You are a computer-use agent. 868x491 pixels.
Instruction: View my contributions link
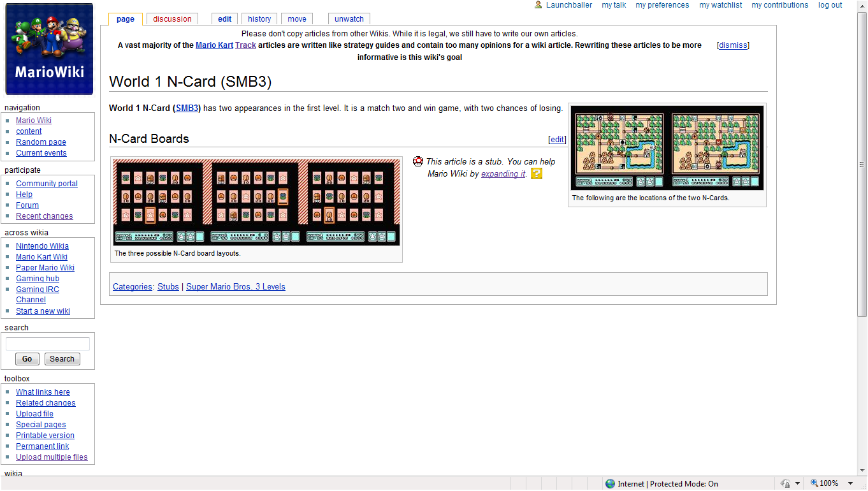click(x=780, y=5)
